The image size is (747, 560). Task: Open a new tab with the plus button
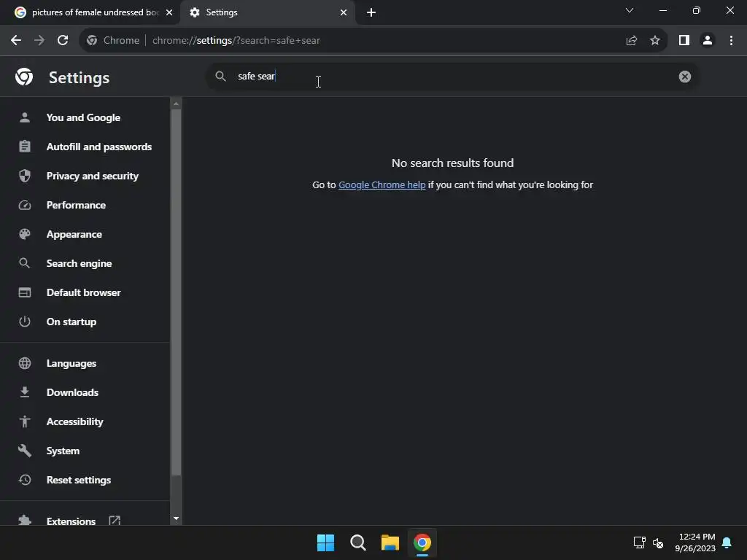371,12
